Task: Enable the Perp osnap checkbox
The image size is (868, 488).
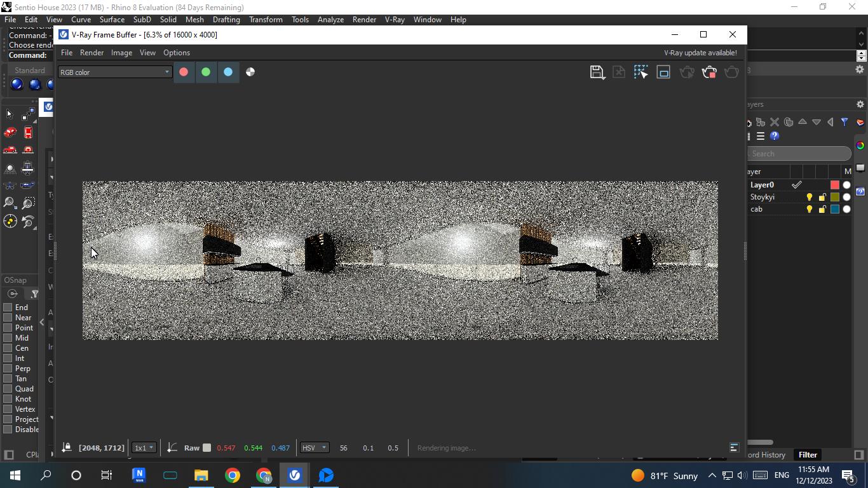Action: [x=8, y=369]
